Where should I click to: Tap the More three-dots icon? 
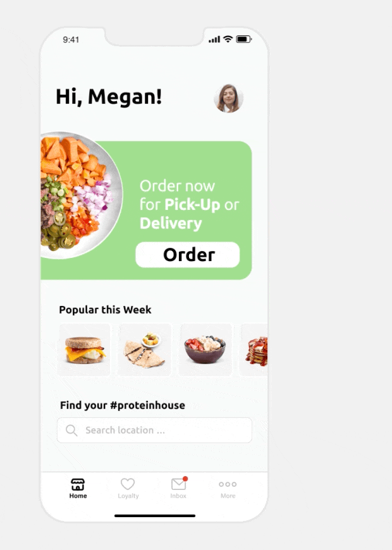228,484
